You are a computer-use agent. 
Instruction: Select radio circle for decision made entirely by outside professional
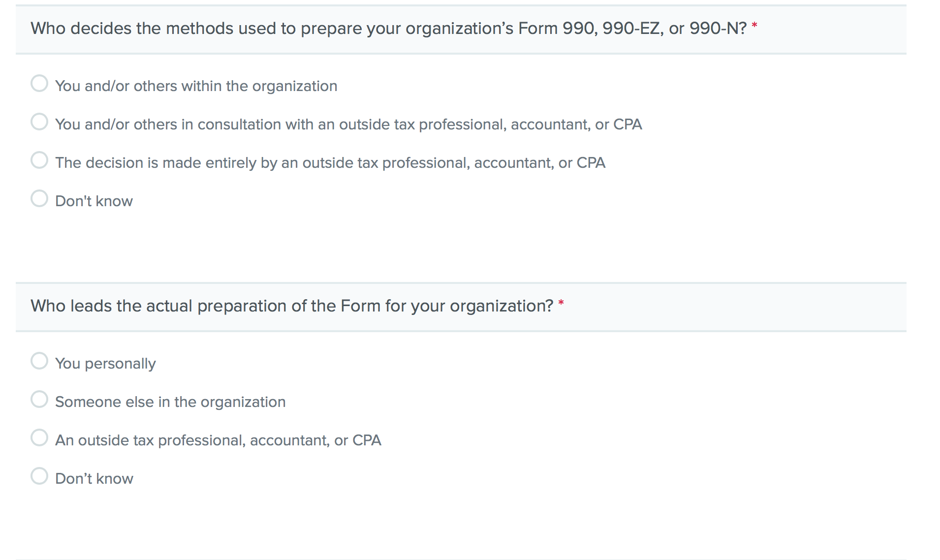[x=39, y=160]
